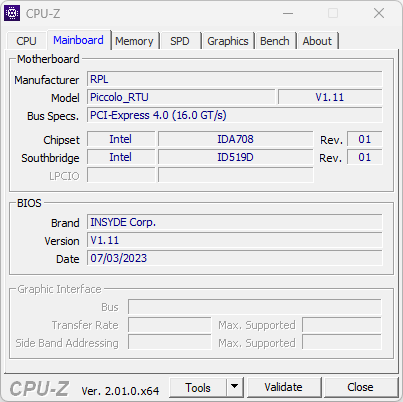Click the Close button at bottom

pyautogui.click(x=360, y=387)
